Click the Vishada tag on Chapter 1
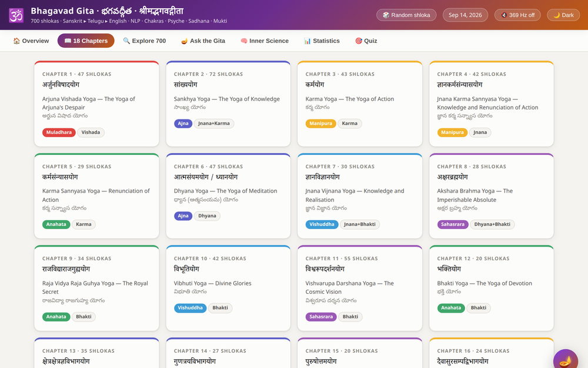 tap(91, 132)
